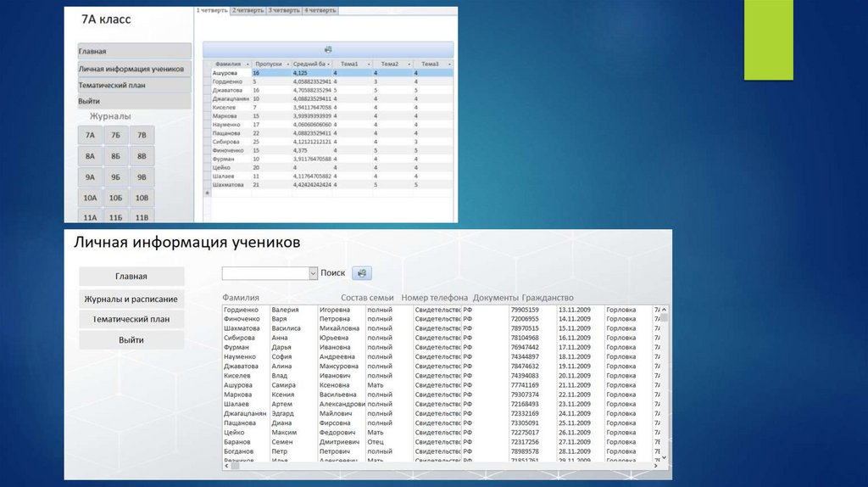Viewport: 868px width, 487px height.
Task: Click the name Василиса in the list
Action: tap(287, 328)
